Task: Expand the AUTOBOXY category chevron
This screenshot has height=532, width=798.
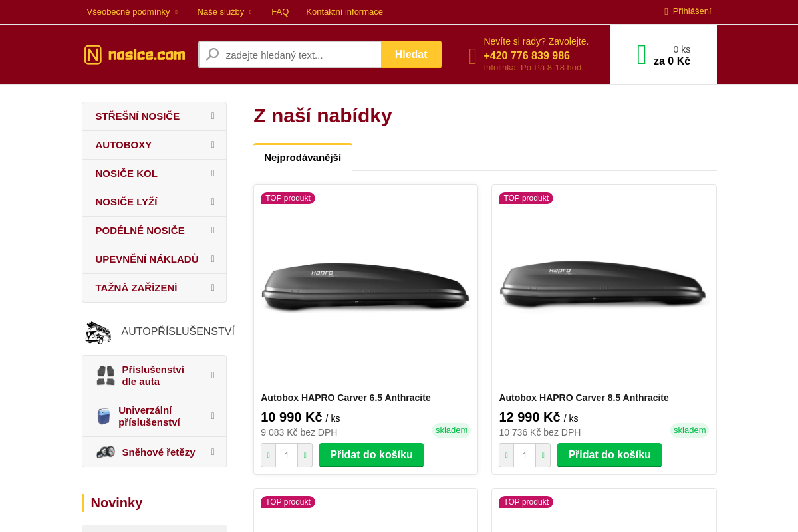Action: 213,144
